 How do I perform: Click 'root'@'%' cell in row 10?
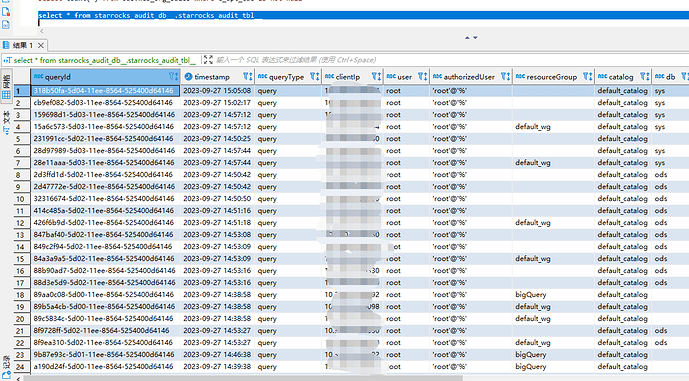click(471, 199)
